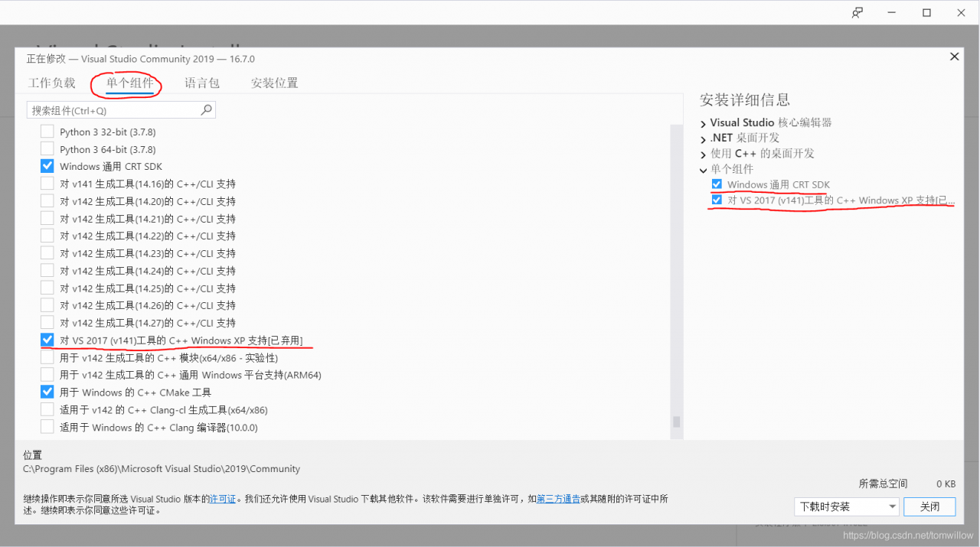Collapse 单个组件 section in details

click(704, 170)
